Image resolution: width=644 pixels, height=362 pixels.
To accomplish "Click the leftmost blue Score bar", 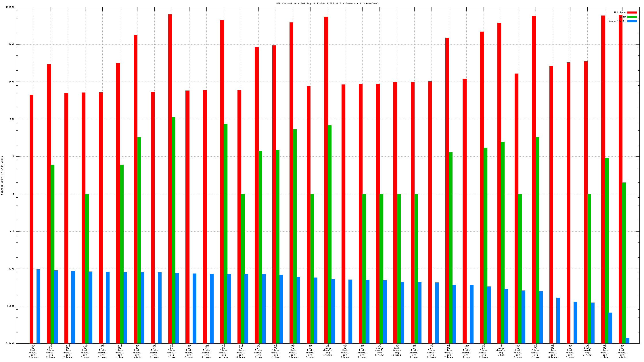I will [x=38, y=306].
